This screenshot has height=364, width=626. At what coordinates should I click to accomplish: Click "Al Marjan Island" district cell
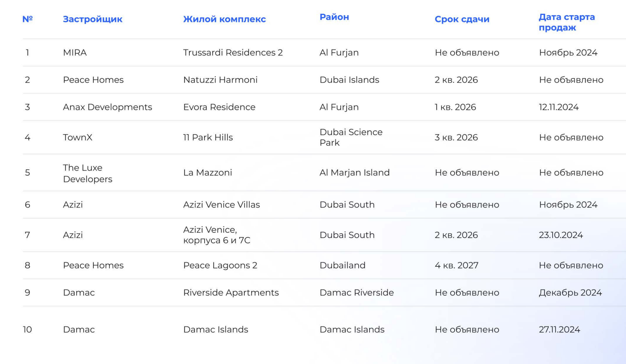pos(354,173)
